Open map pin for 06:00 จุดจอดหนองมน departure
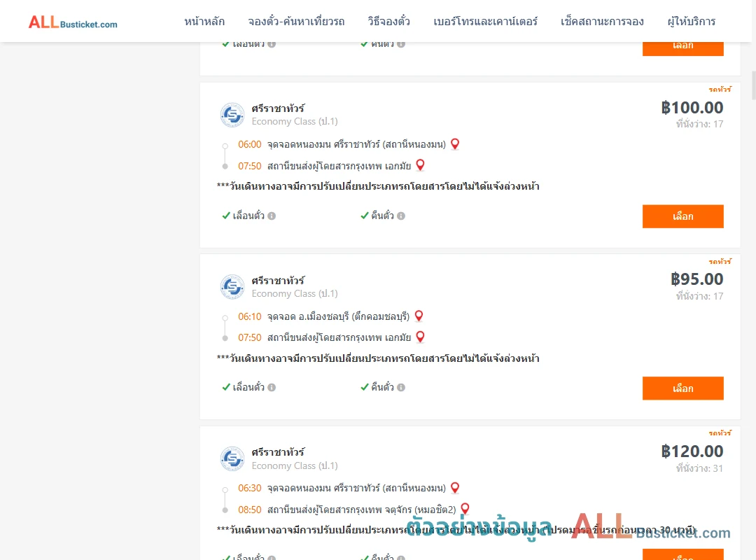 tap(455, 143)
